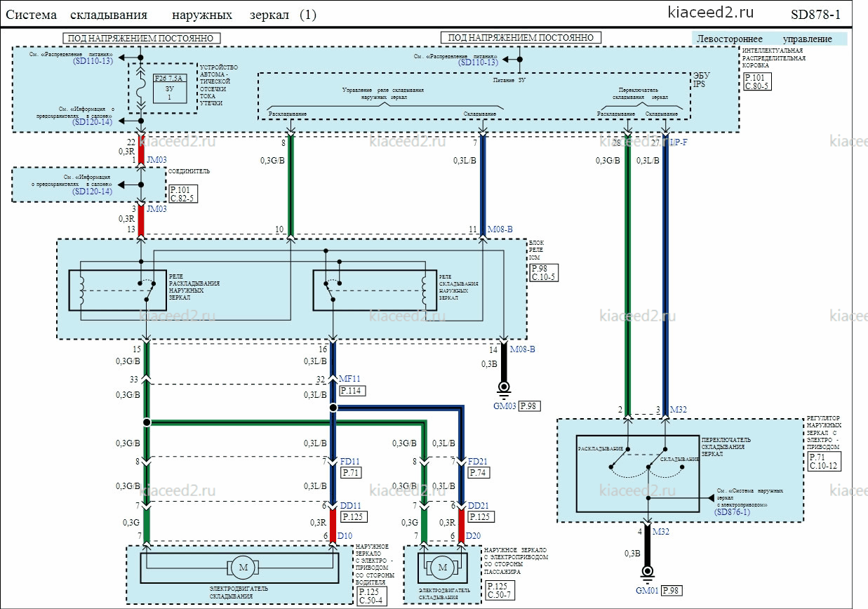868x609 pixels.
Task: Select the D10 connector label
Action: coord(345,536)
